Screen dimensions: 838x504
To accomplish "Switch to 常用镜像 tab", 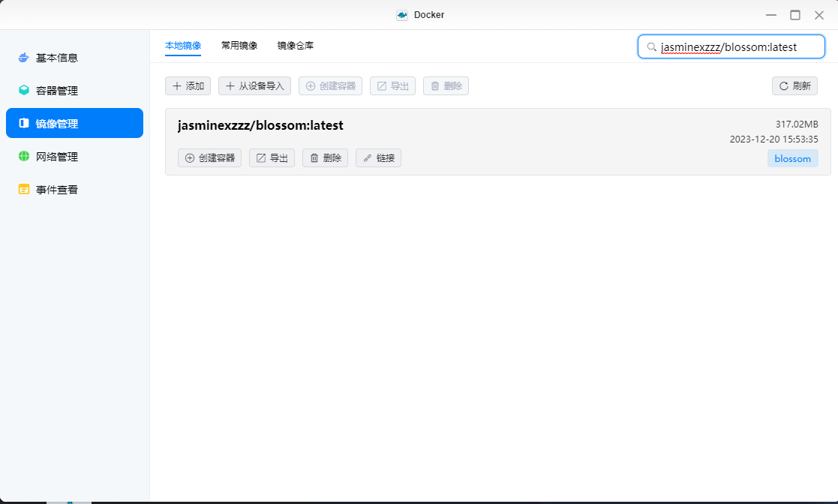I will [x=239, y=46].
